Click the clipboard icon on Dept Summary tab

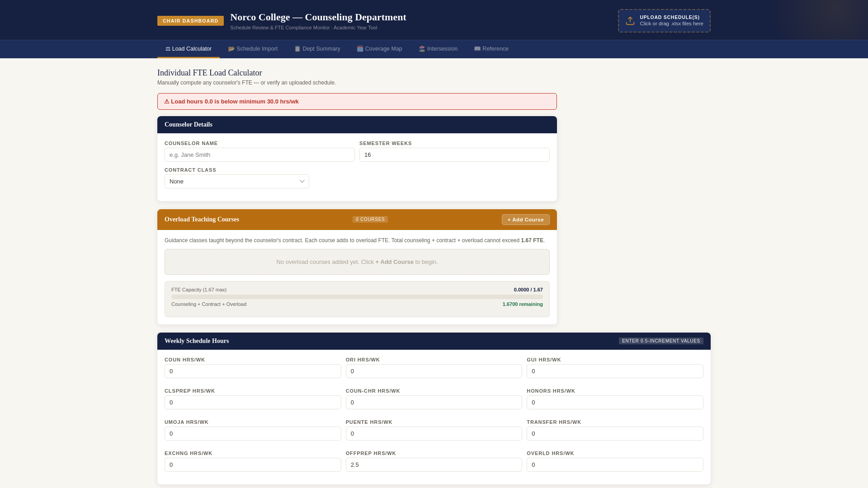297,49
